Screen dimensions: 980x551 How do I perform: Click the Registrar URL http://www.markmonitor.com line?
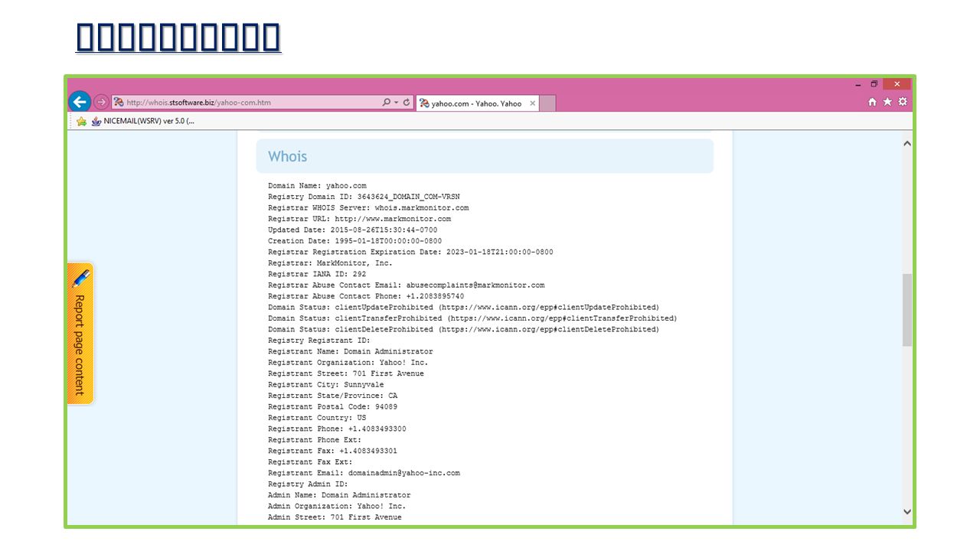(x=359, y=219)
